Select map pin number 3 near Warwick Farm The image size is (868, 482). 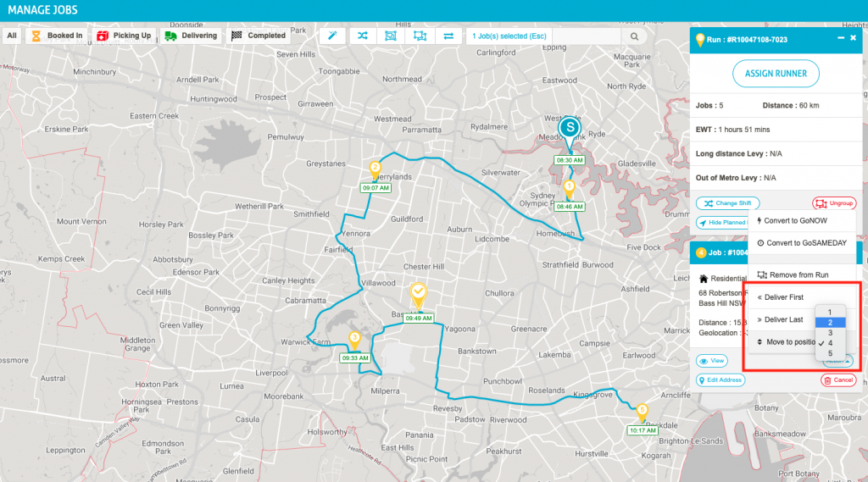pyautogui.click(x=354, y=340)
